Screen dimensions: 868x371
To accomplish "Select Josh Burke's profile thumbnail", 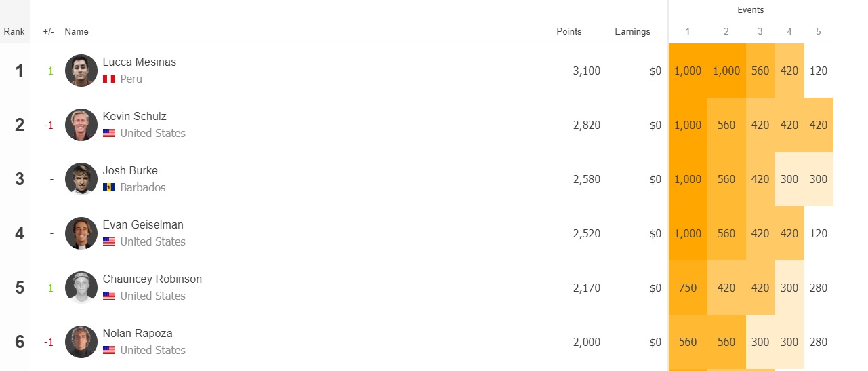I will [81, 179].
